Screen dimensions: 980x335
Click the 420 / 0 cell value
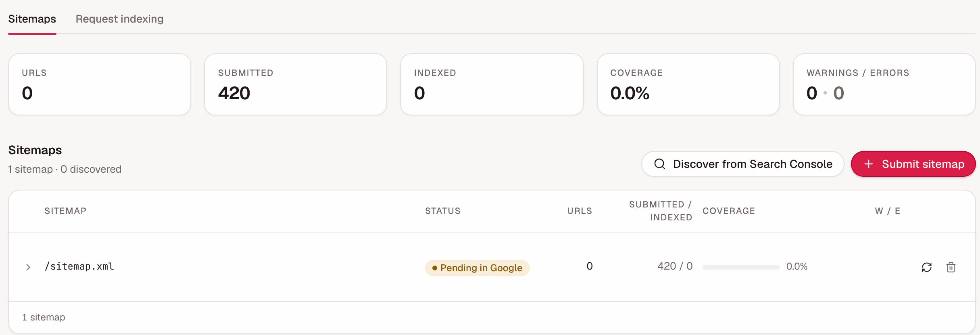tap(675, 266)
